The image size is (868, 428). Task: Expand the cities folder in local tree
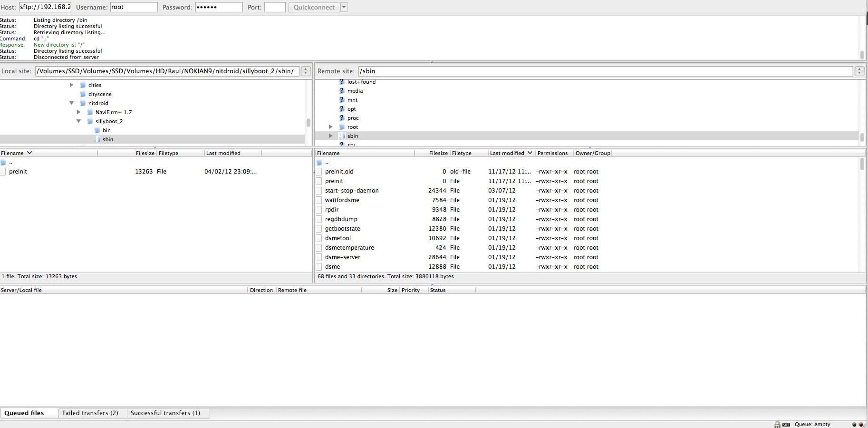[x=72, y=85]
